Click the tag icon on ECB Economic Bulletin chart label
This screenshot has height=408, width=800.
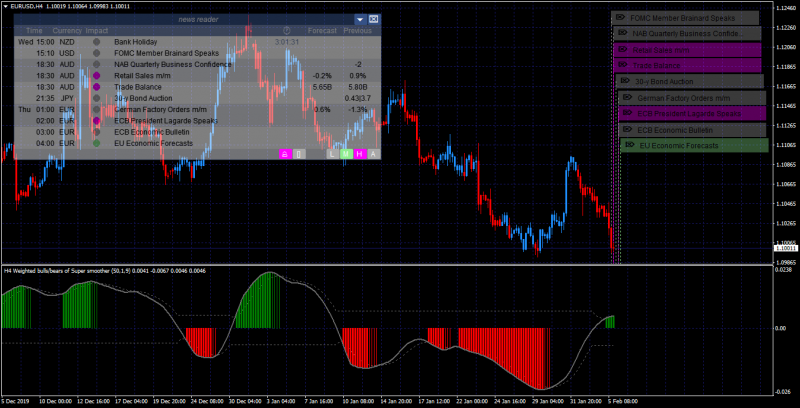click(628, 129)
